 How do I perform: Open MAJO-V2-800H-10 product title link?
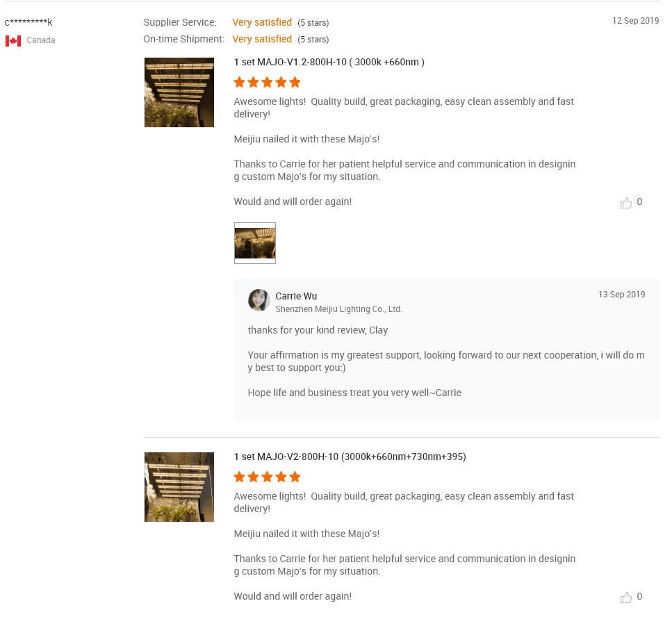pos(350,456)
